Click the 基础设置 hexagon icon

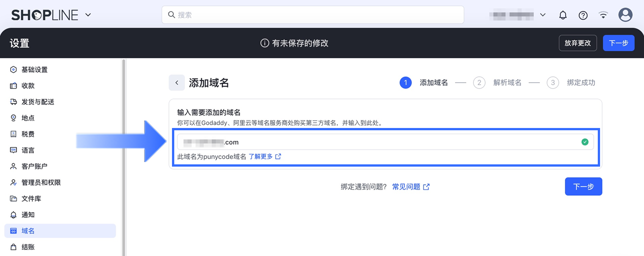tap(14, 70)
